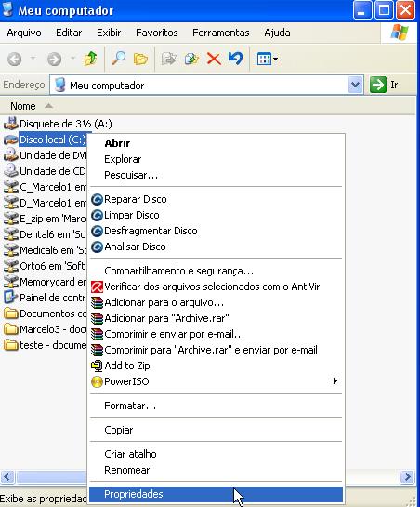Viewport: 420px width, 507px height.
Task: Choose Comprimir e enviar por e-mail...
Action: tap(216, 334)
